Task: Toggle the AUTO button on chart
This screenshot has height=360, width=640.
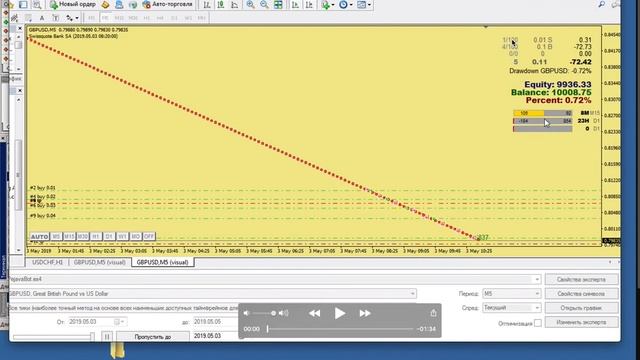Action: (x=40, y=236)
